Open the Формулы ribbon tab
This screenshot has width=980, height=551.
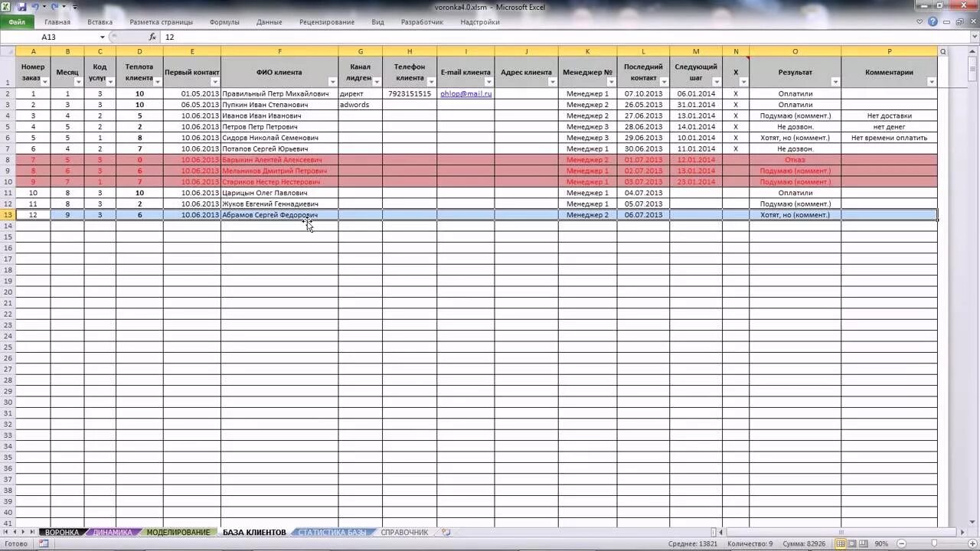point(224,22)
